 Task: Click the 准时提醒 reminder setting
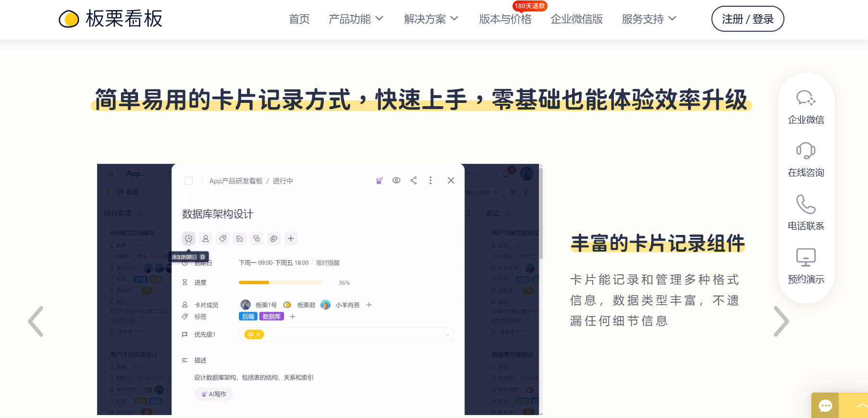coord(328,263)
